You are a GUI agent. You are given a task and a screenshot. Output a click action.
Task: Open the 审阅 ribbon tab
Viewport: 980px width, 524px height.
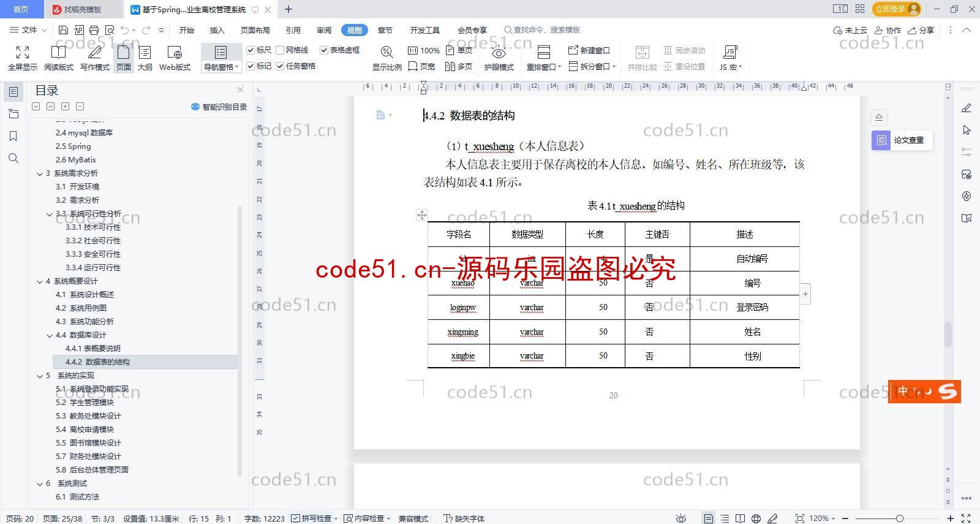(x=324, y=30)
